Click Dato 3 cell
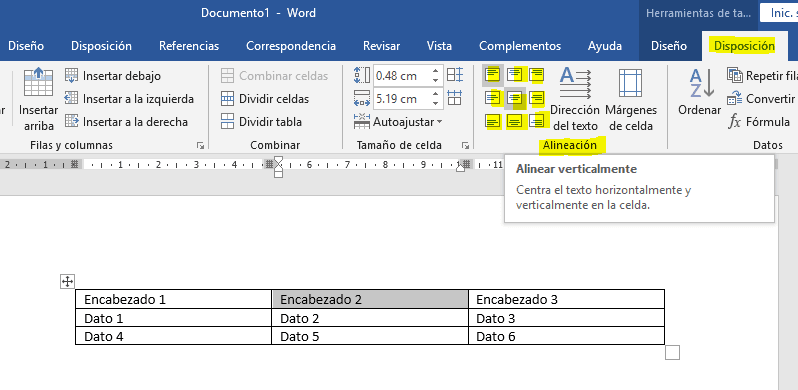Viewport: 798px width, 390px height. [566, 318]
